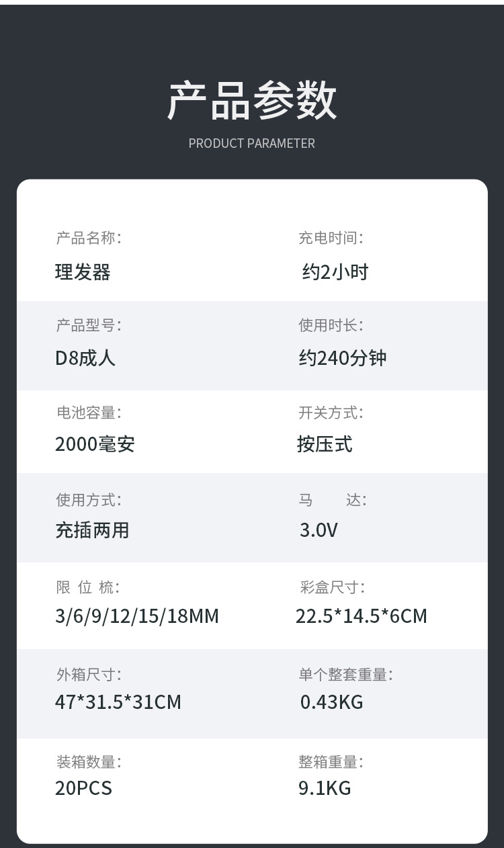This screenshot has width=504, height=848.
Task: Click the 产品参数 heading
Action: coord(252,101)
